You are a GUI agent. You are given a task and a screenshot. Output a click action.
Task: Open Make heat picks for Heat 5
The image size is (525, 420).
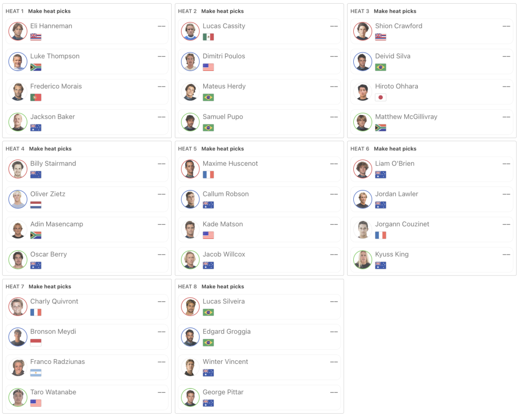click(223, 149)
